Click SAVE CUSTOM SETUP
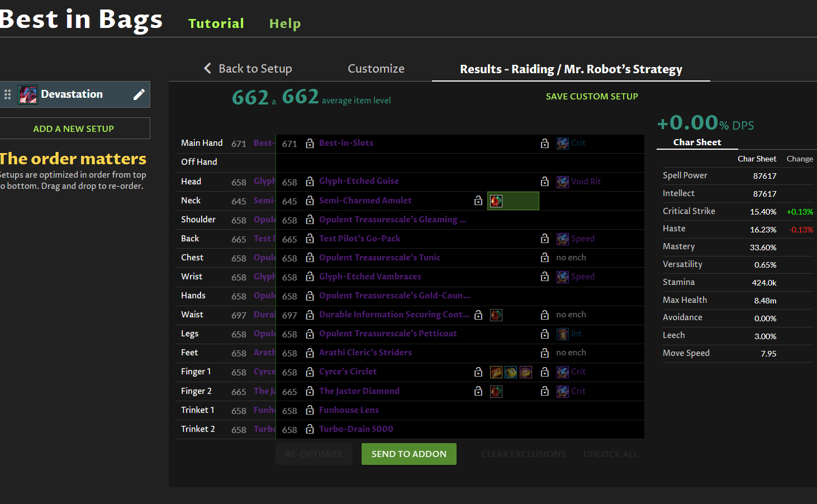 pyautogui.click(x=592, y=96)
